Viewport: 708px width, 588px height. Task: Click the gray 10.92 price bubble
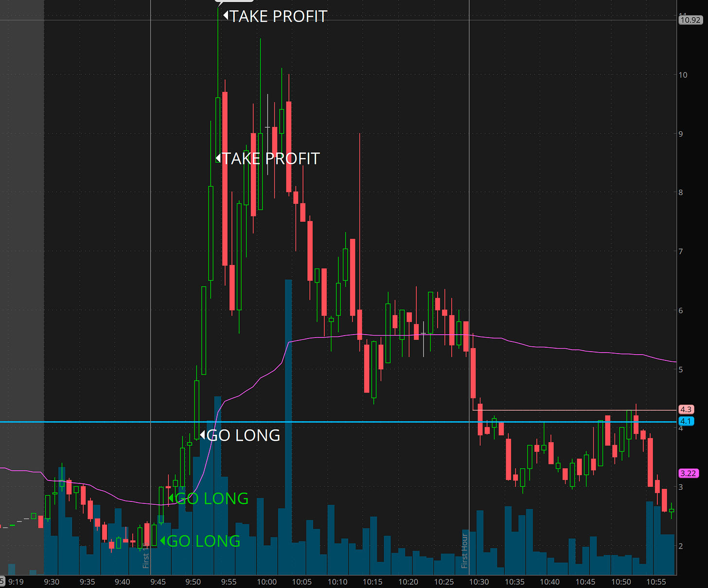[690, 20]
